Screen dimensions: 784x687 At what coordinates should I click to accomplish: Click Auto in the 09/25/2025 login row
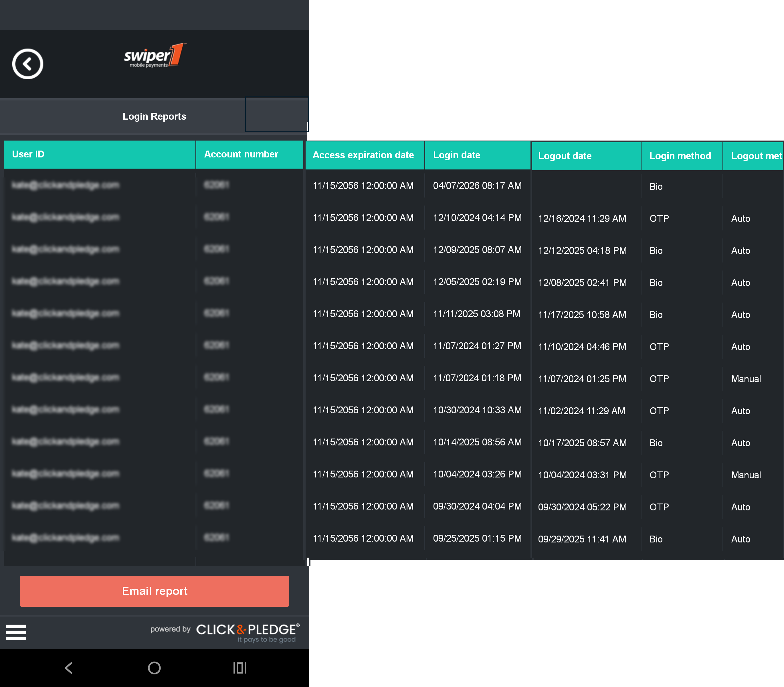(740, 539)
